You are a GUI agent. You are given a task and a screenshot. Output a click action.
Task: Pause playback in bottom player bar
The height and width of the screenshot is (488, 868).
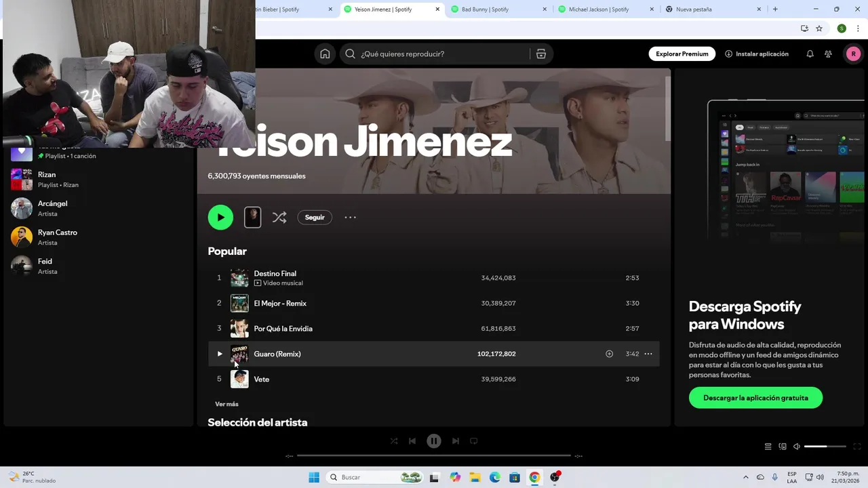434,441
